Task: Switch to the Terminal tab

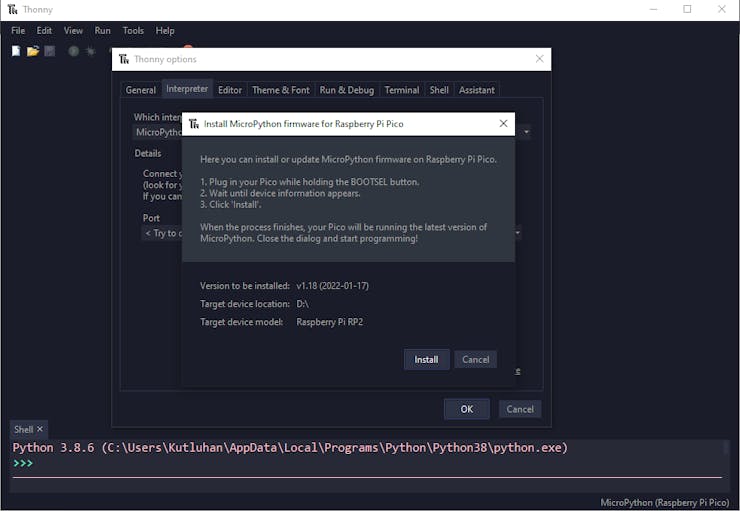Action: (x=402, y=90)
